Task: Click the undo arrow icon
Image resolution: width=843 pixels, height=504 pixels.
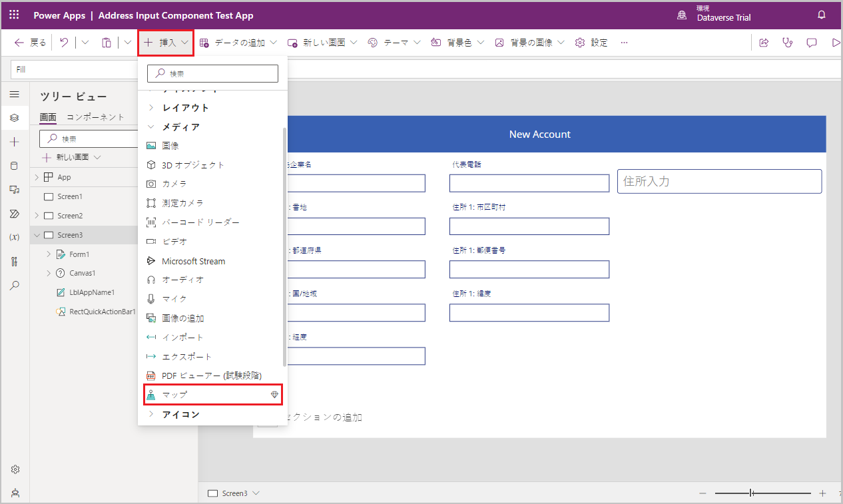Action: [x=64, y=43]
